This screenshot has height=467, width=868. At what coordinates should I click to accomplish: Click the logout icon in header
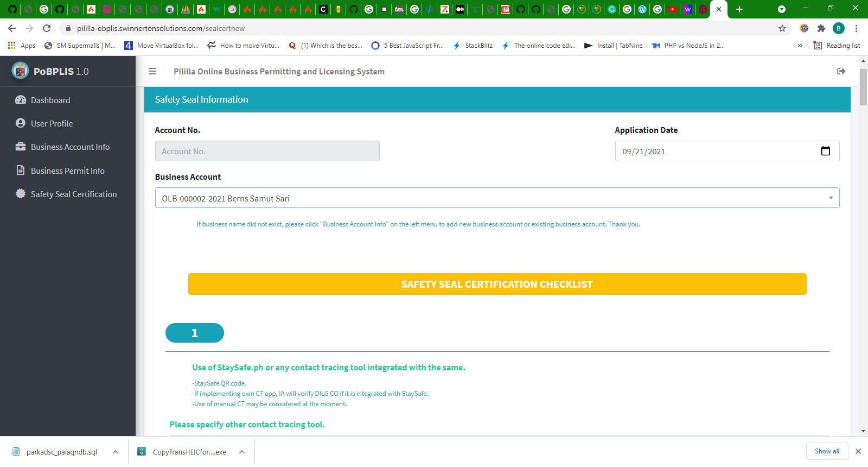pyautogui.click(x=841, y=71)
